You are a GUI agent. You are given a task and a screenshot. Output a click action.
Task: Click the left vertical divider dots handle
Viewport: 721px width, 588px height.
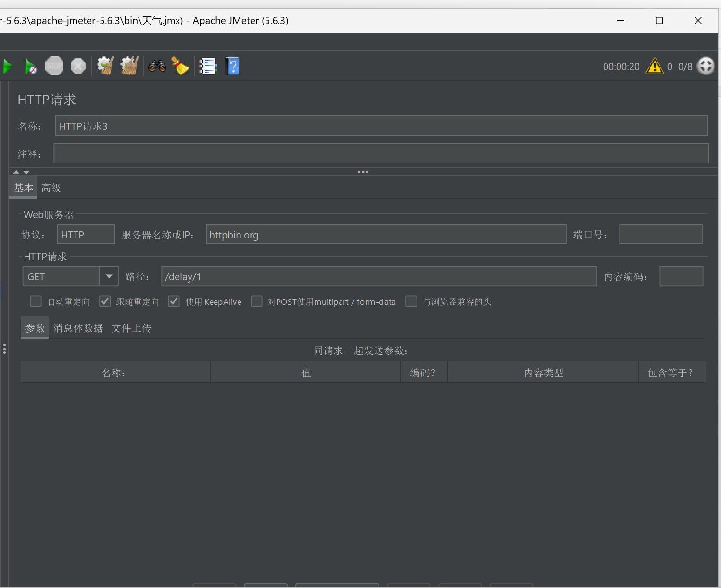4,349
